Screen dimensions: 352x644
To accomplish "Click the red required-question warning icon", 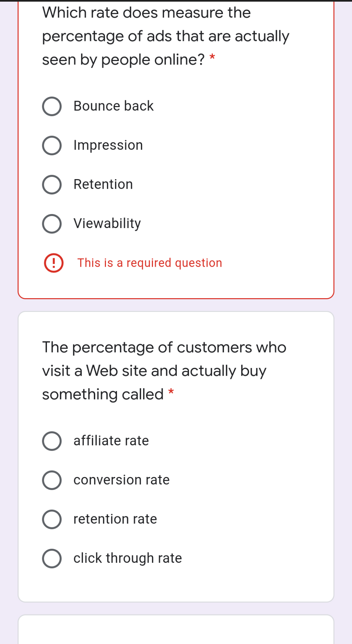I will pyautogui.click(x=53, y=263).
